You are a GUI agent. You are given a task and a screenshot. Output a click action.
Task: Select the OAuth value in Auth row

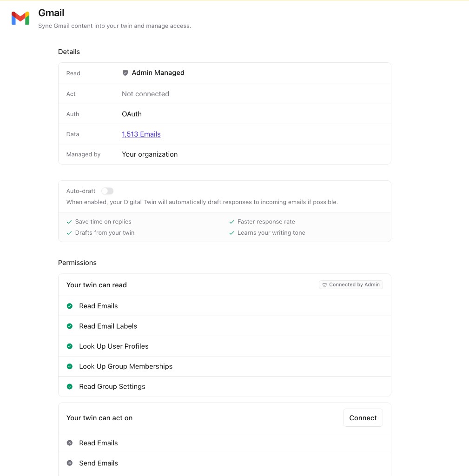point(132,114)
